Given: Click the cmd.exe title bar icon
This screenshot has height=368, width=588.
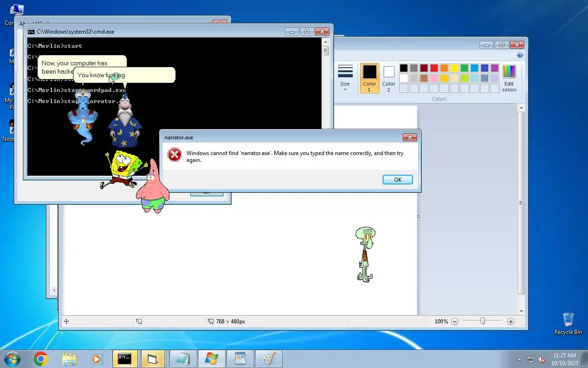Looking at the screenshot, I should tap(31, 32).
